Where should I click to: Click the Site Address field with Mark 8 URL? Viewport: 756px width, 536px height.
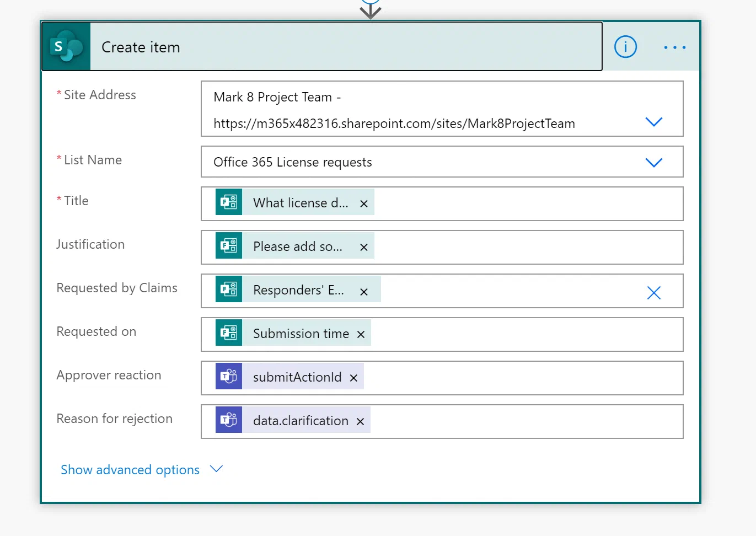[x=442, y=109]
